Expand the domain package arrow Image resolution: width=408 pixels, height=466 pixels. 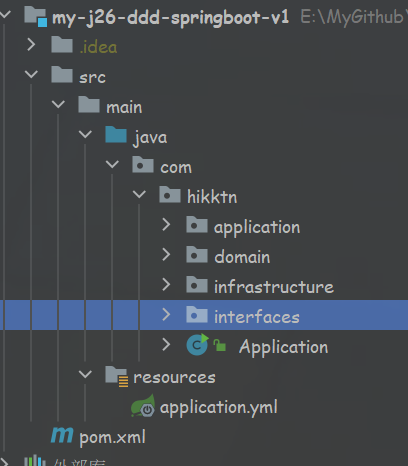coord(166,254)
